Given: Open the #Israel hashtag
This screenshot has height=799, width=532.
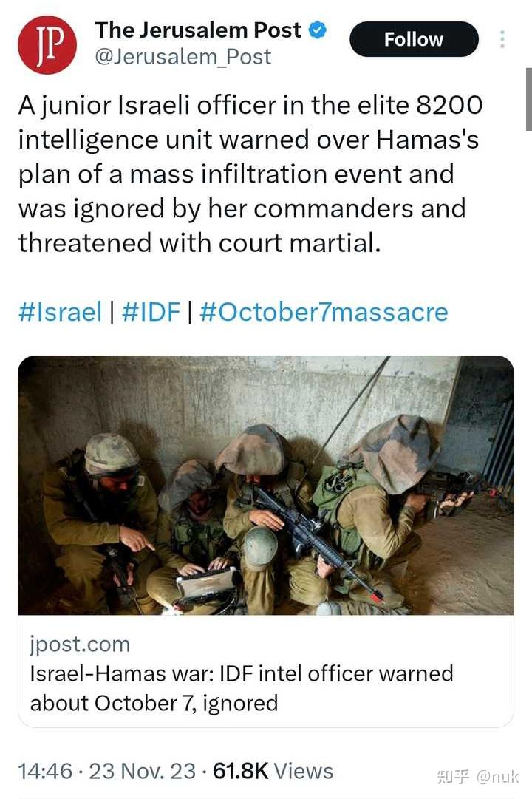Looking at the screenshot, I should (60, 311).
